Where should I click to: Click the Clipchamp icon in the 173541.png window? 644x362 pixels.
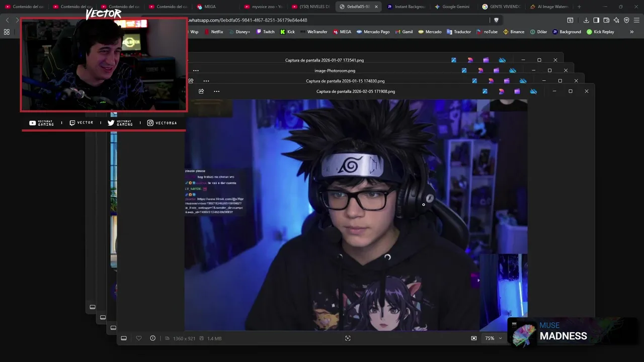486,60
